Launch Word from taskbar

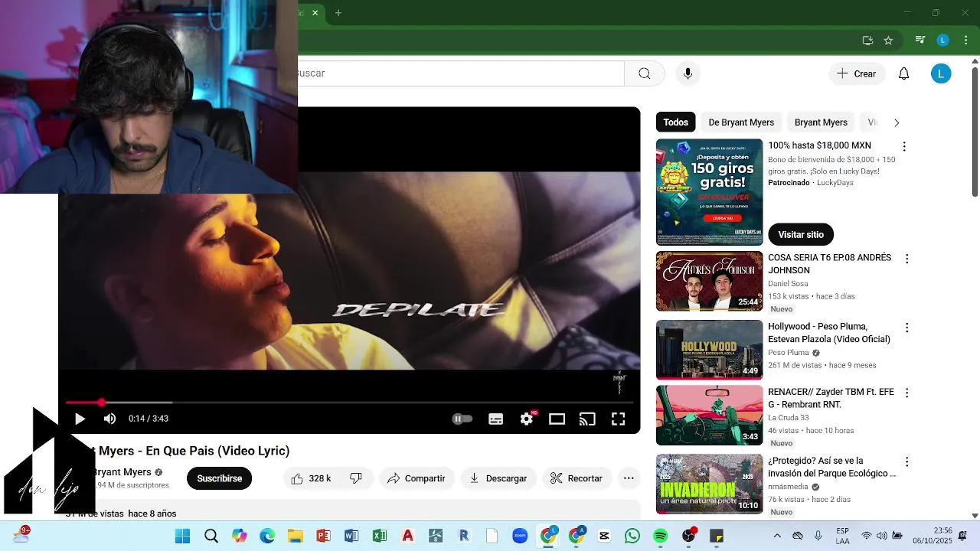[351, 536]
